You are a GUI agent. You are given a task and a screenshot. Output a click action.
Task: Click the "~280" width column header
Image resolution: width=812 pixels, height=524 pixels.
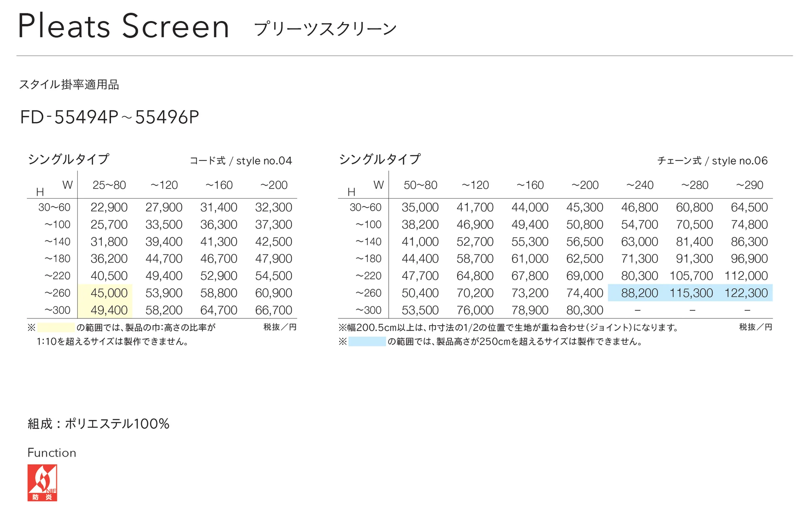pyautogui.click(x=694, y=185)
